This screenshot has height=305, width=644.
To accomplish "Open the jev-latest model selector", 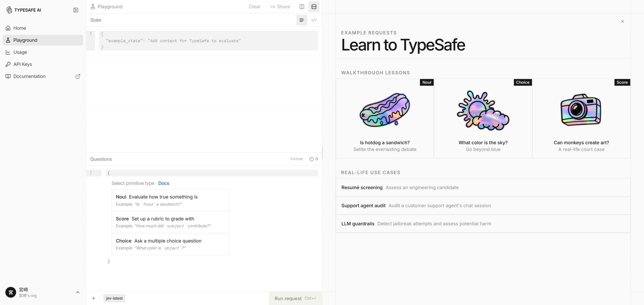I will point(114,298).
